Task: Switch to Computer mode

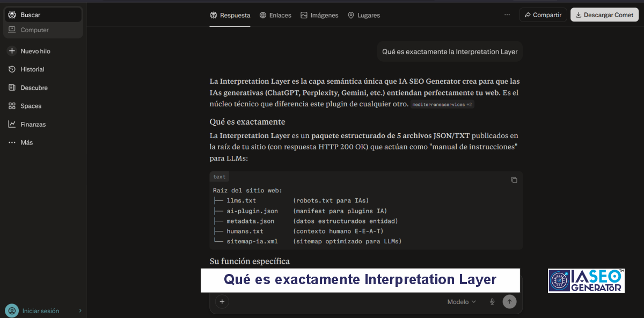Action: pyautogui.click(x=34, y=30)
